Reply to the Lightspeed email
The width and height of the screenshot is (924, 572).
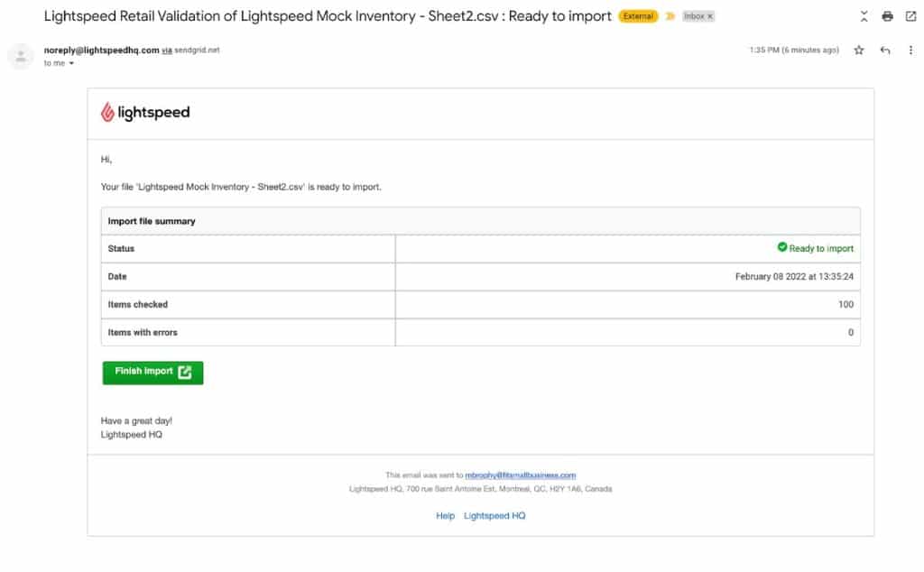point(885,50)
